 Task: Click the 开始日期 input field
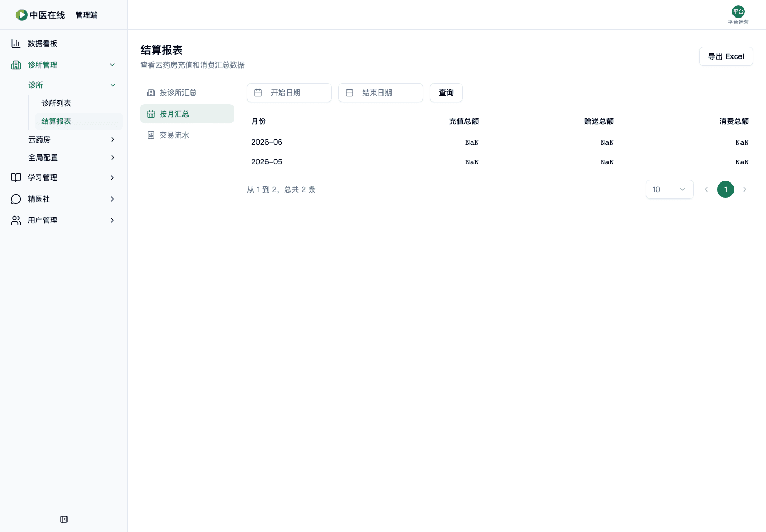pos(289,93)
